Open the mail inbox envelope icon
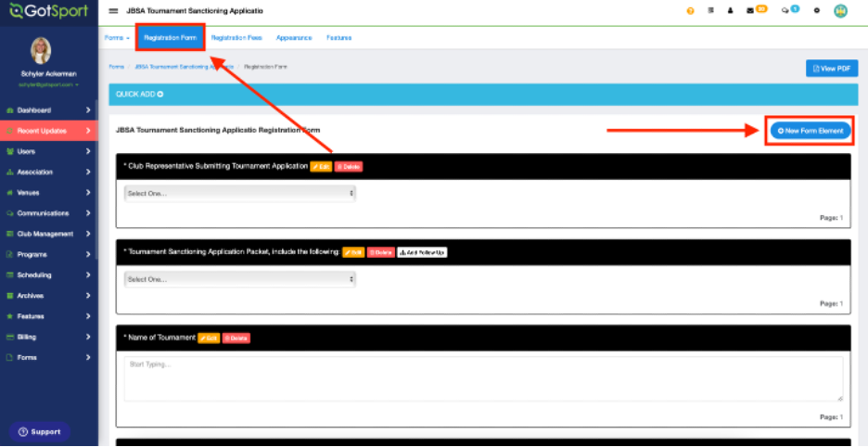The height and width of the screenshot is (447, 868). click(x=750, y=10)
